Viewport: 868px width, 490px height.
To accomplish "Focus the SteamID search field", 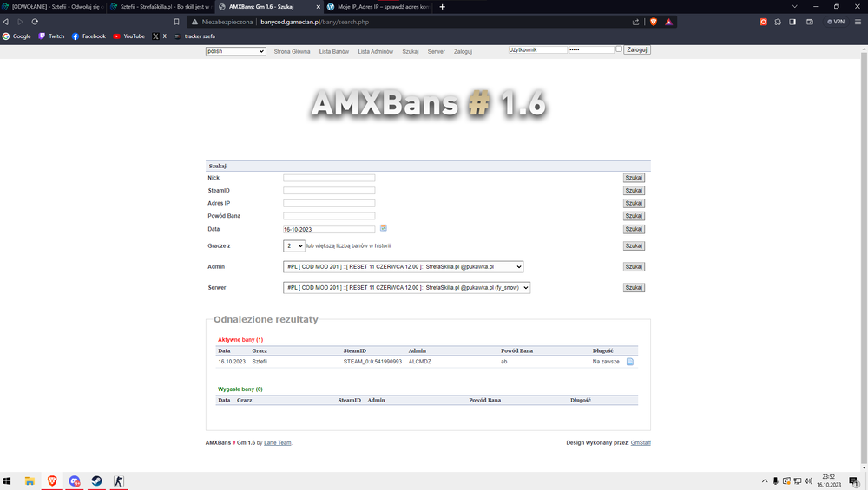I will 329,190.
